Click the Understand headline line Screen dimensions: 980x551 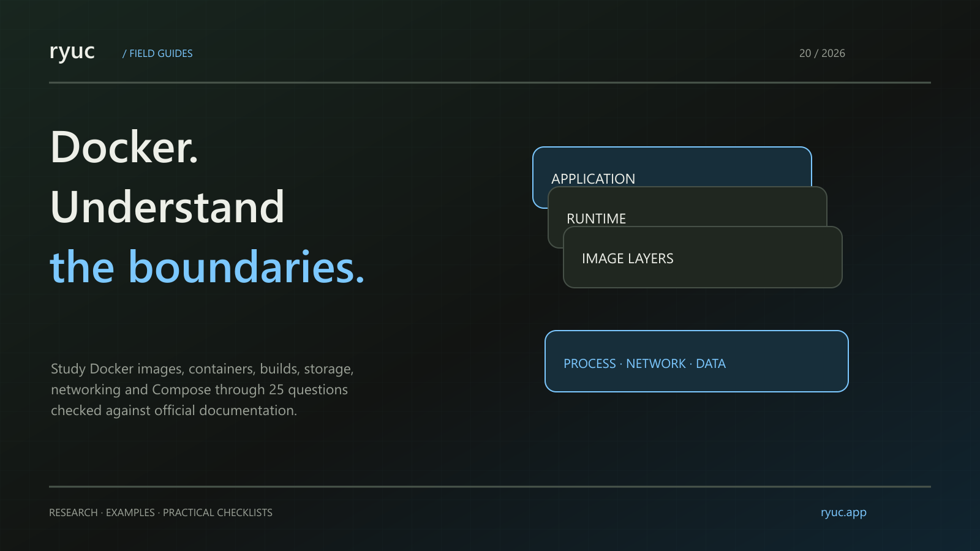(x=167, y=207)
